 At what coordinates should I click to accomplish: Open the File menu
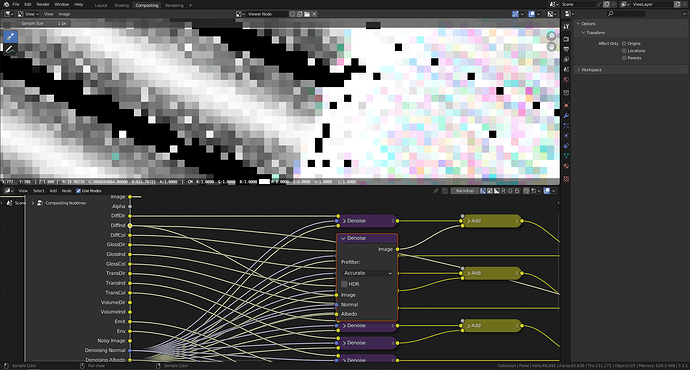click(16, 4)
